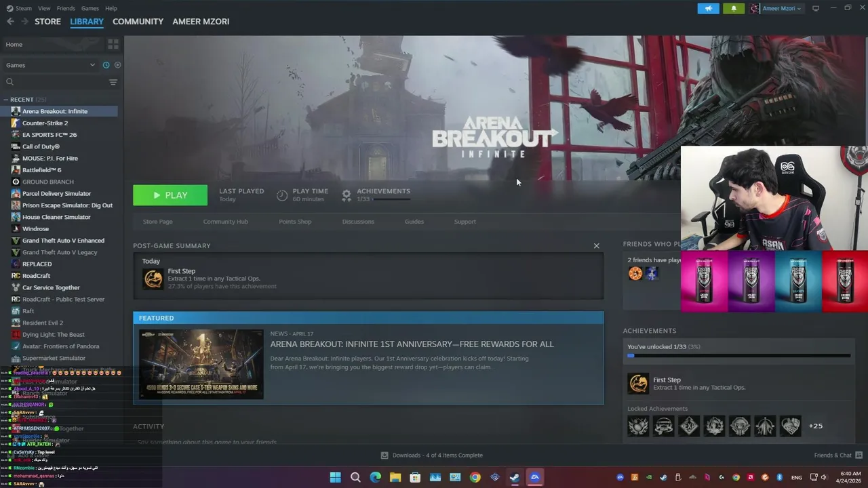Go forward with the right arrow
The image size is (868, 488).
coord(24,22)
